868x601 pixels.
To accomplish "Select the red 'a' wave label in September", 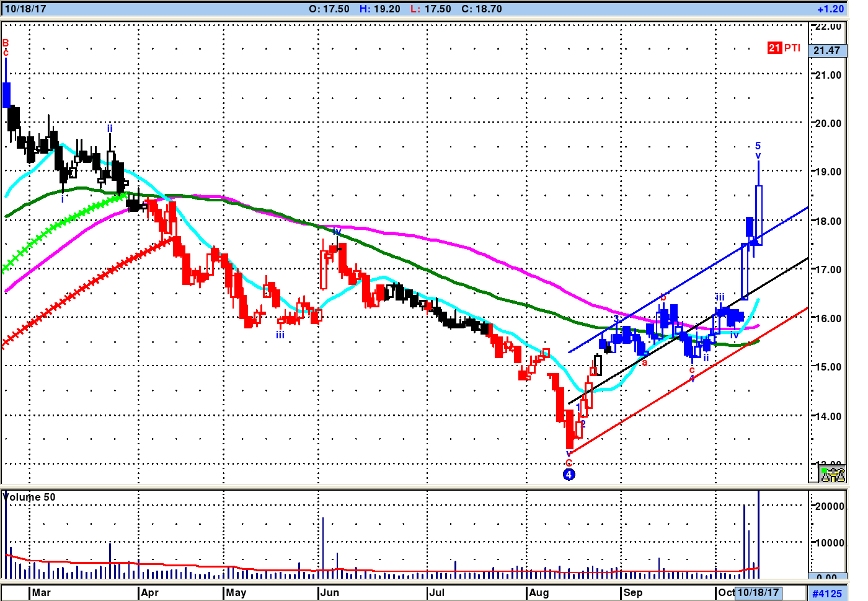I will click(x=644, y=362).
